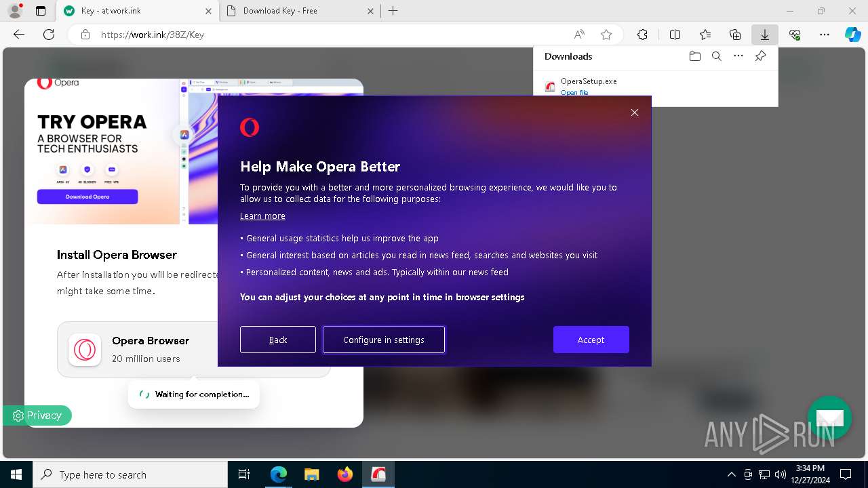Close the Download Key - Free tab
Screen dimensions: 868x488
click(370, 11)
